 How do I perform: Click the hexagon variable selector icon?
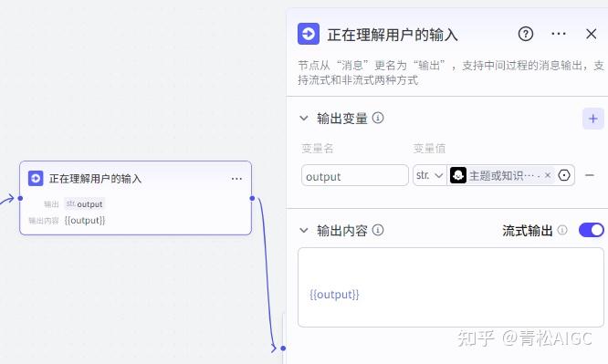click(564, 175)
